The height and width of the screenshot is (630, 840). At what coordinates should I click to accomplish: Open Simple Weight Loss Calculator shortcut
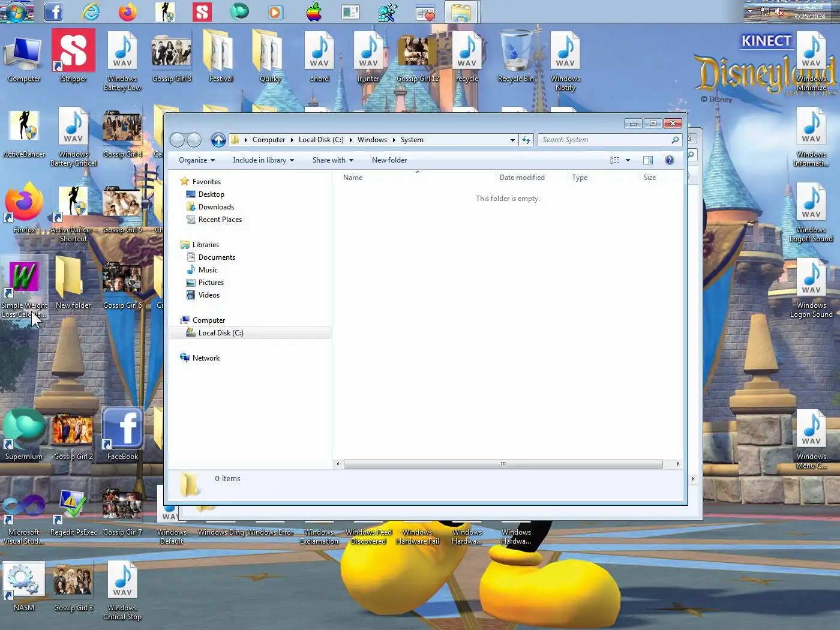(24, 288)
